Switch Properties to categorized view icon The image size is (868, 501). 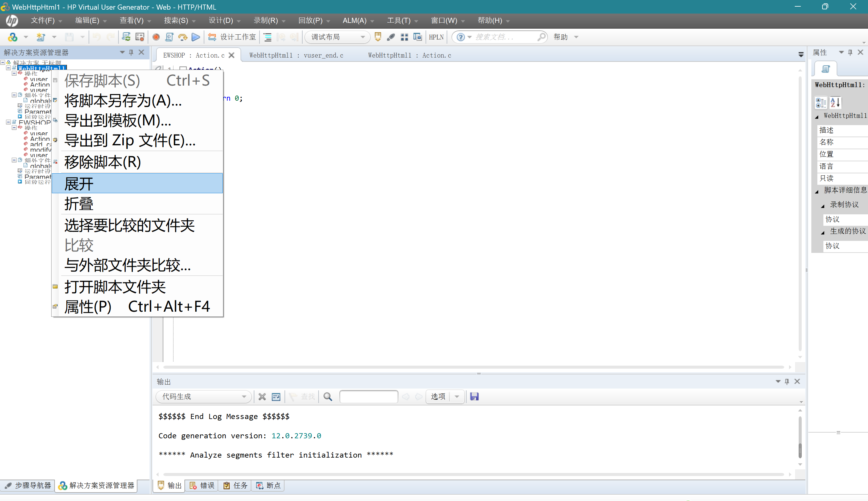(821, 102)
